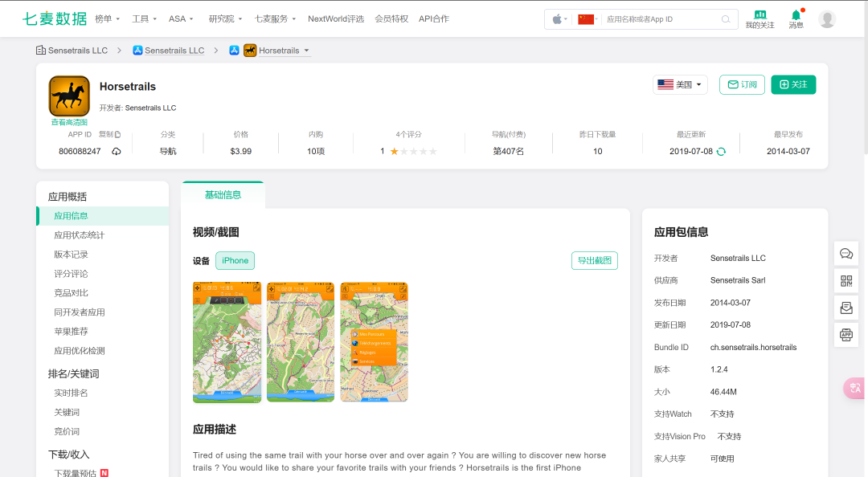This screenshot has width=868, height=477.
Task: Click the $3.99 price value
Action: pos(241,151)
